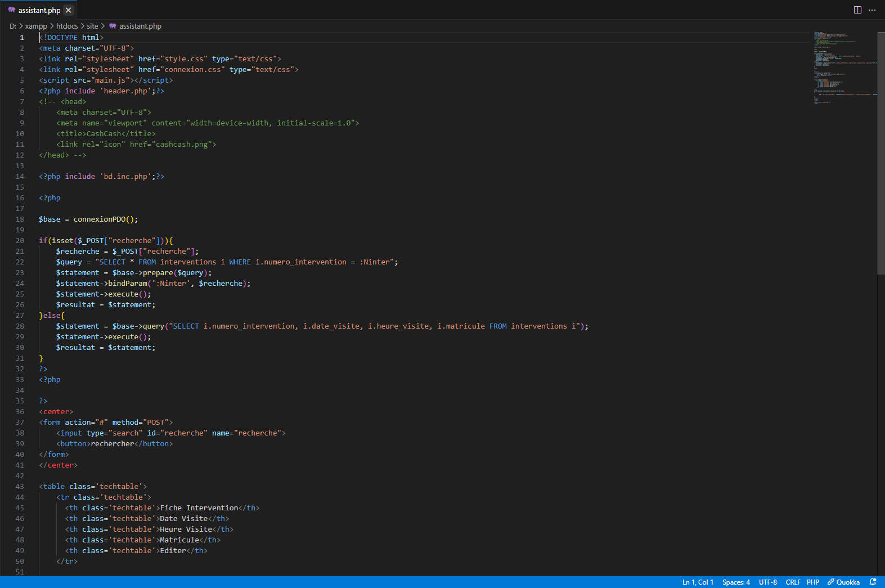This screenshot has height=588, width=885.
Task: Open PHP language mode selector
Action: coord(812,582)
